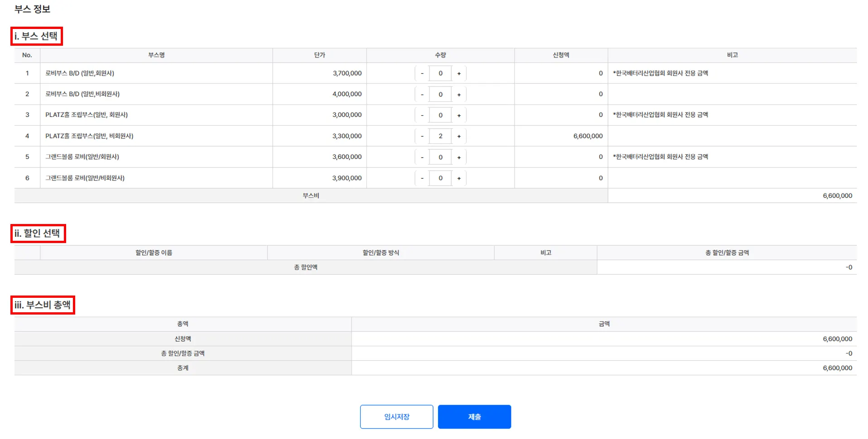This screenshot has width=868, height=439.
Task: Select quantity field for 로비부스 B/D (일반,비회원사)
Action: coord(440,94)
